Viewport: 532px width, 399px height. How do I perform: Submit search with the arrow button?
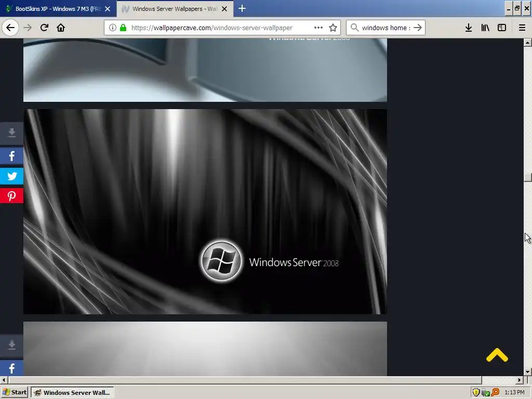tap(418, 28)
